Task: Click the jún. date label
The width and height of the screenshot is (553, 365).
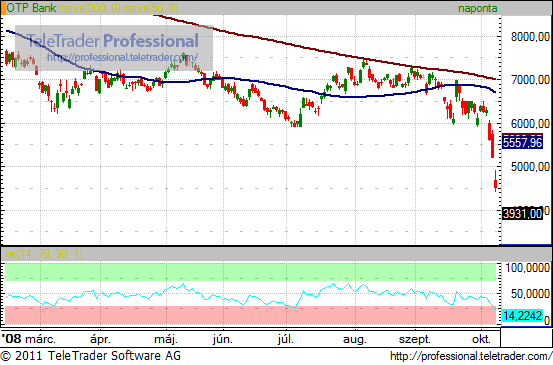Action: click(223, 339)
